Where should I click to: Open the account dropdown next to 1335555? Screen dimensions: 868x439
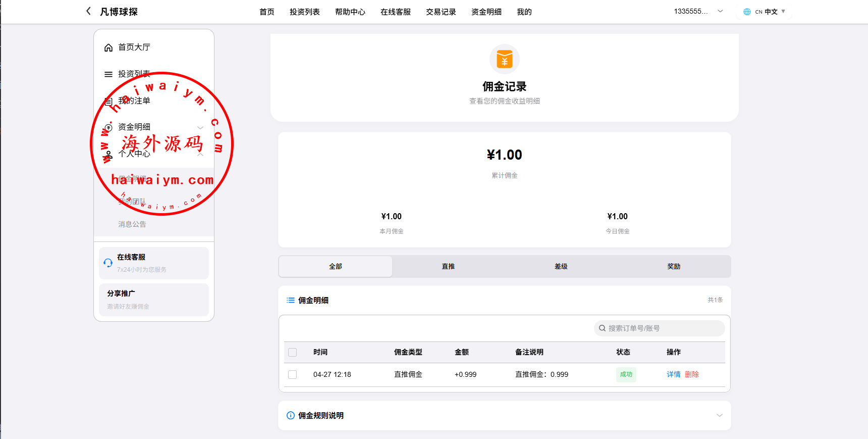point(720,11)
